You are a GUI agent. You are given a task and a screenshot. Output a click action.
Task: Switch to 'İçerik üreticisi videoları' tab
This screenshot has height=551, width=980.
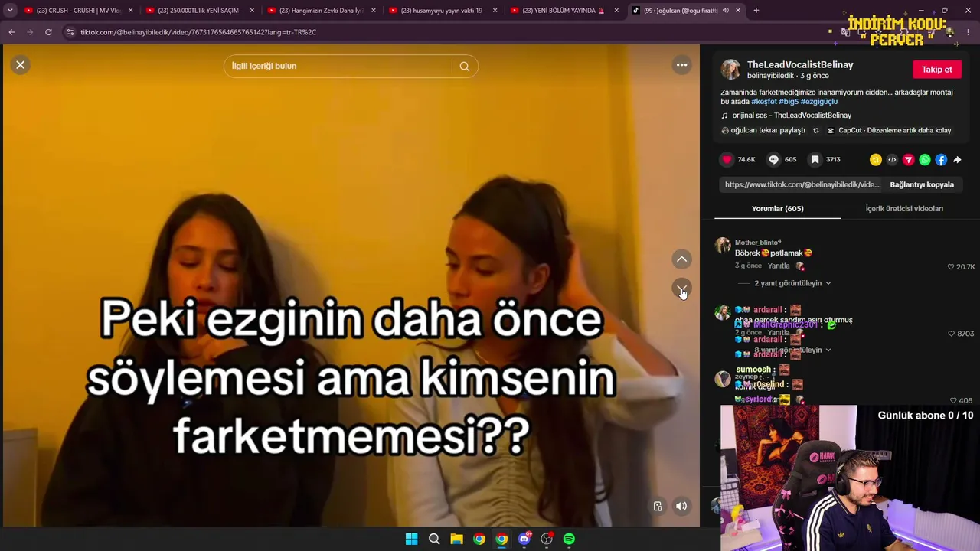[x=904, y=209]
